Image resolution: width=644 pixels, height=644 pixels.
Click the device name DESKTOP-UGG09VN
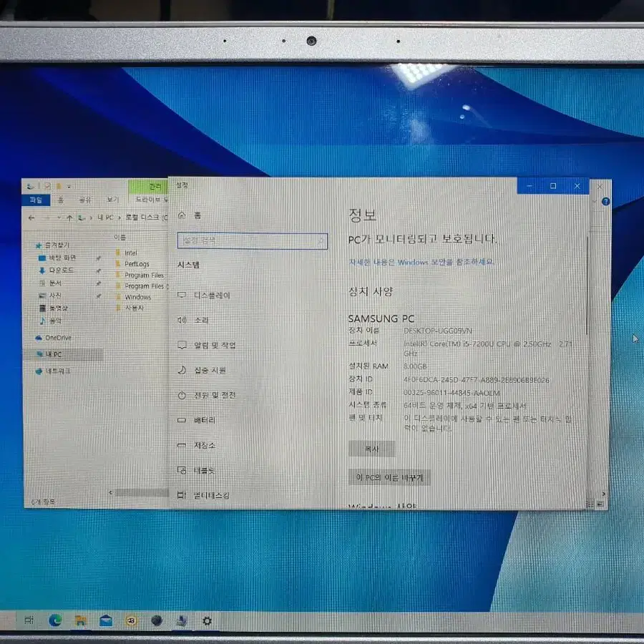point(437,331)
